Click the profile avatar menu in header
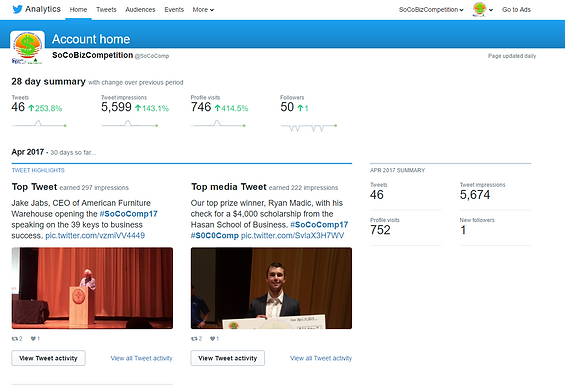 pyautogui.click(x=482, y=9)
